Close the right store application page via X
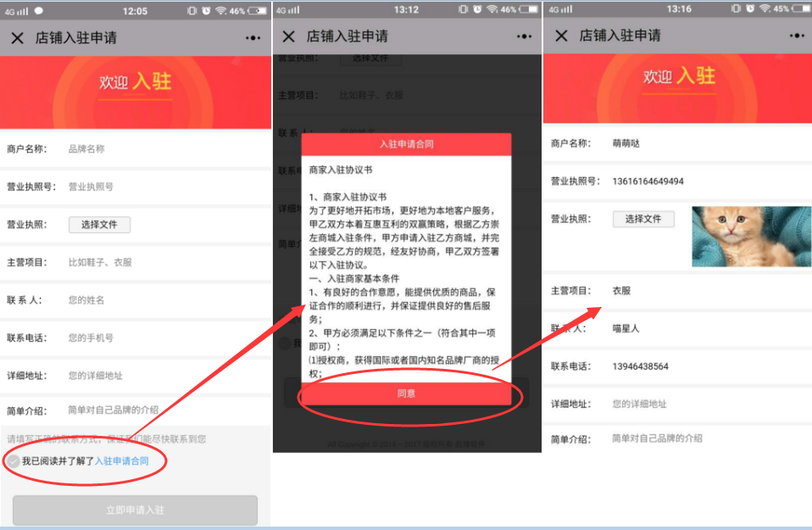Viewport: 812px width, 530px height. pyautogui.click(x=561, y=36)
